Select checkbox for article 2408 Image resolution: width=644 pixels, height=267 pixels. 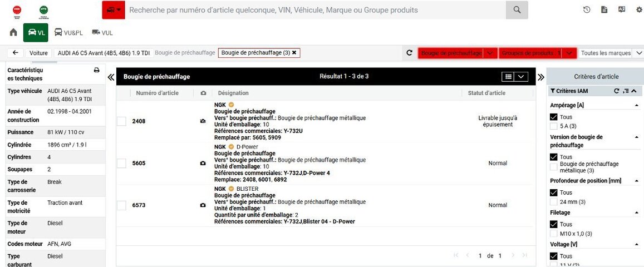(x=121, y=121)
